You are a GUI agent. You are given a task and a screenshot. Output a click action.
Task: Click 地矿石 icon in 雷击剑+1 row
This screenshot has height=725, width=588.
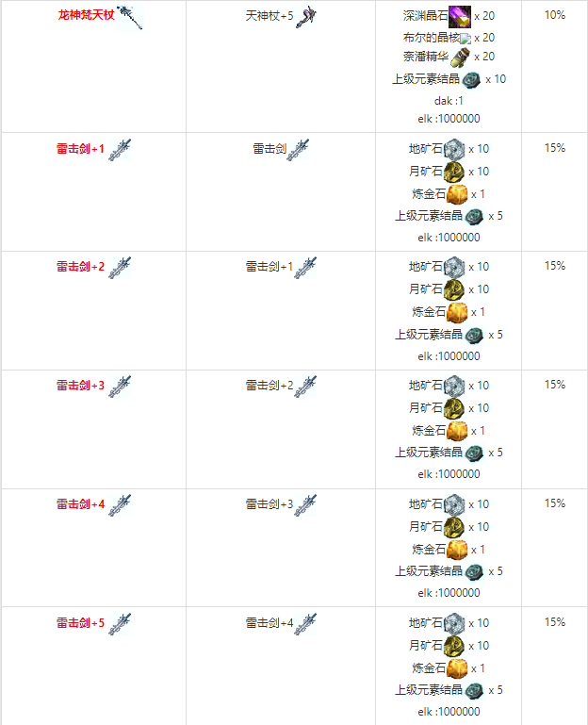[454, 149]
